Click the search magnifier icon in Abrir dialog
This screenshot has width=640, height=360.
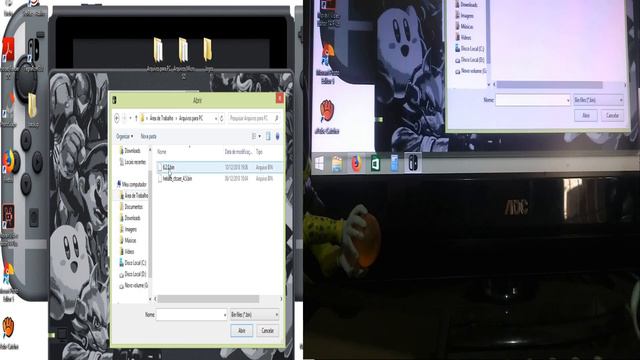(277, 118)
